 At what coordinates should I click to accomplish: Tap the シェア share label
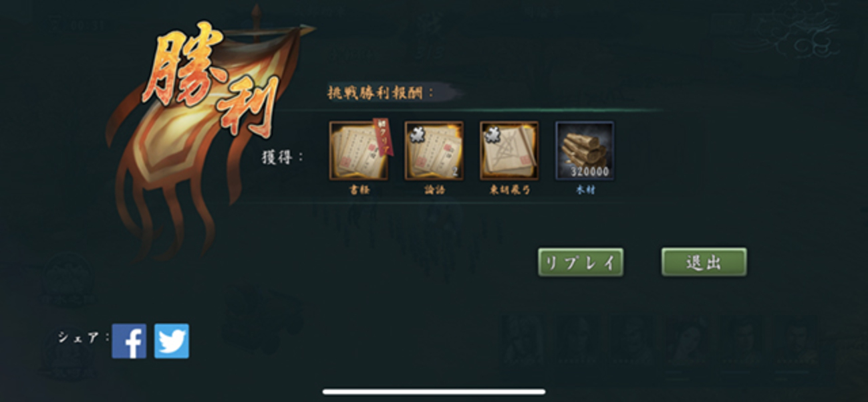[x=84, y=337]
